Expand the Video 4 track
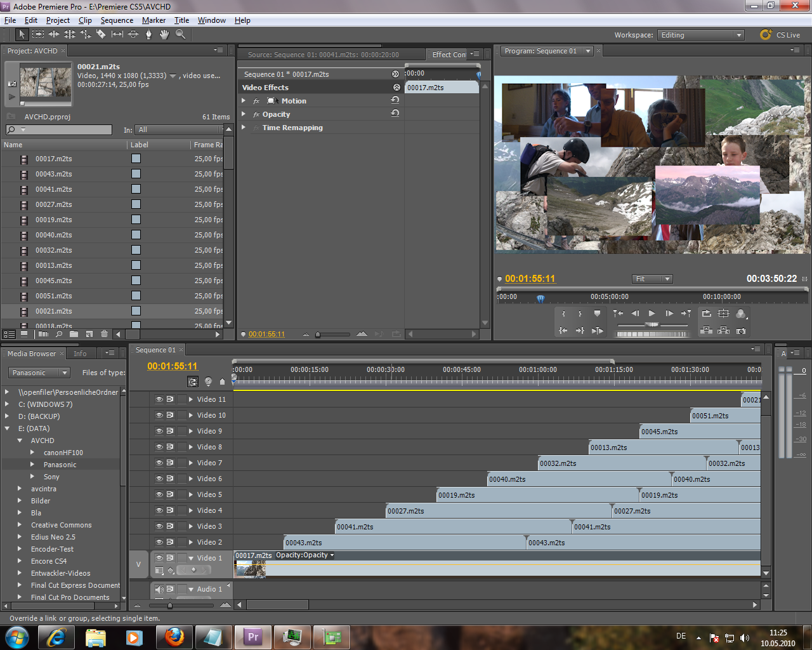 point(191,510)
